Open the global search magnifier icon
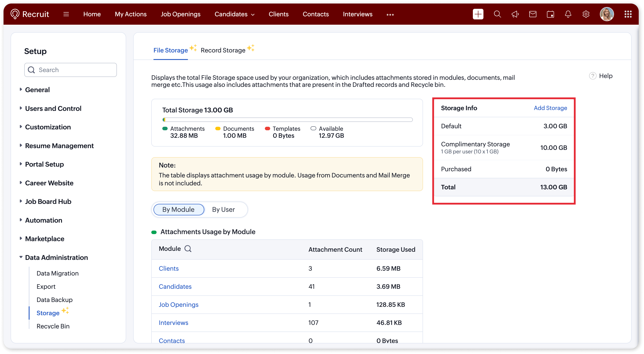This screenshot has width=644, height=354. [x=497, y=14]
